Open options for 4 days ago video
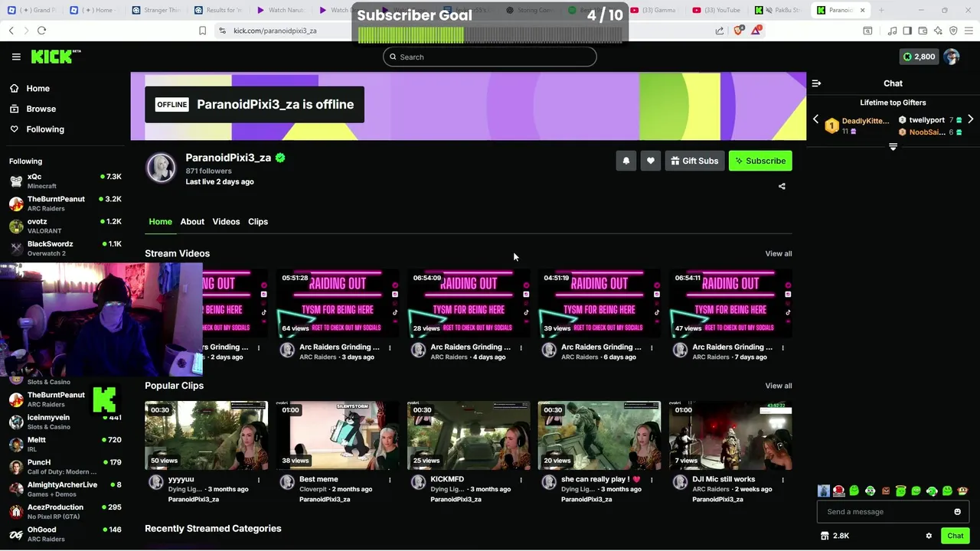Image resolution: width=980 pixels, height=551 pixels. [x=521, y=347]
